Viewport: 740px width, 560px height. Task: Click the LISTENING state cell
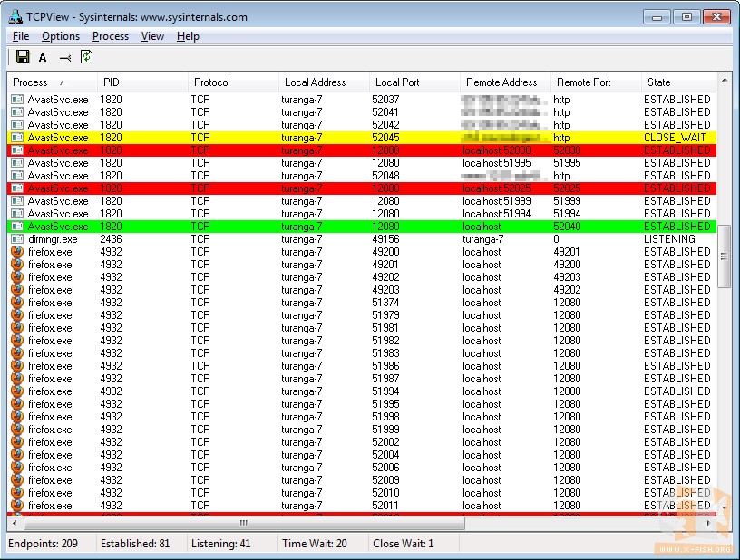pyautogui.click(x=669, y=239)
